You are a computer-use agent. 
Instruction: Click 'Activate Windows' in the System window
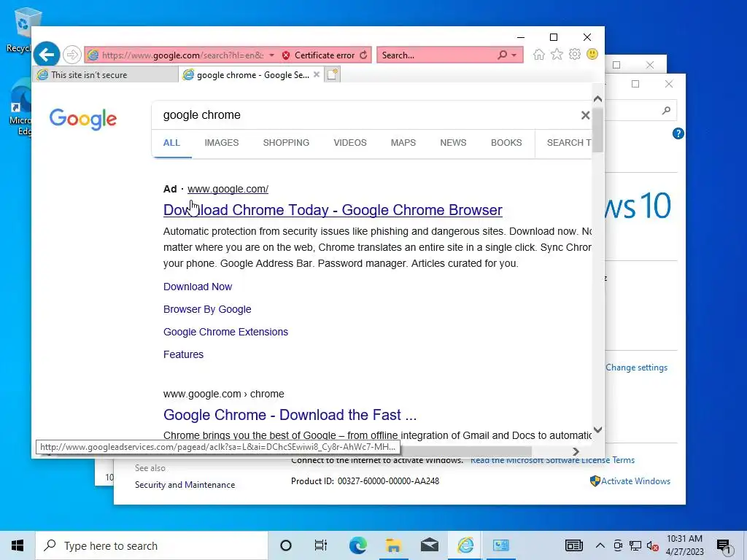coord(635,481)
